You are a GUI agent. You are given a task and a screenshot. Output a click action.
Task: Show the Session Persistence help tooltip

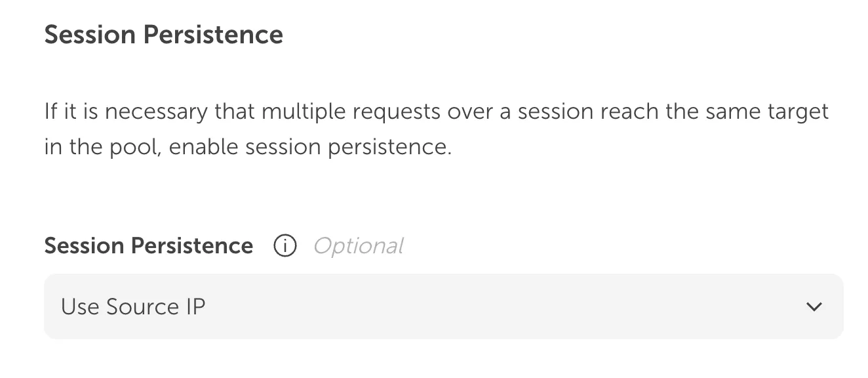click(x=285, y=246)
